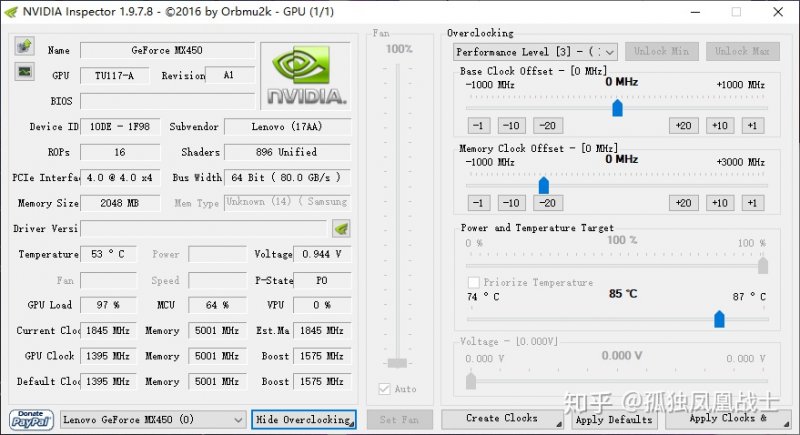Click the ROPs value 16
The width and height of the screenshot is (800, 435).
point(120,152)
